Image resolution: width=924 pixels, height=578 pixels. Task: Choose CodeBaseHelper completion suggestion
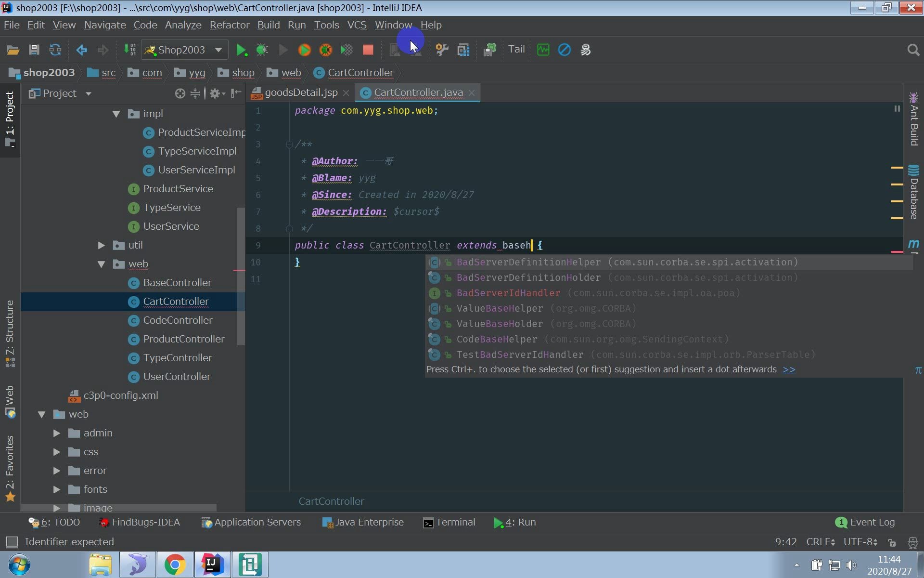pos(669,339)
